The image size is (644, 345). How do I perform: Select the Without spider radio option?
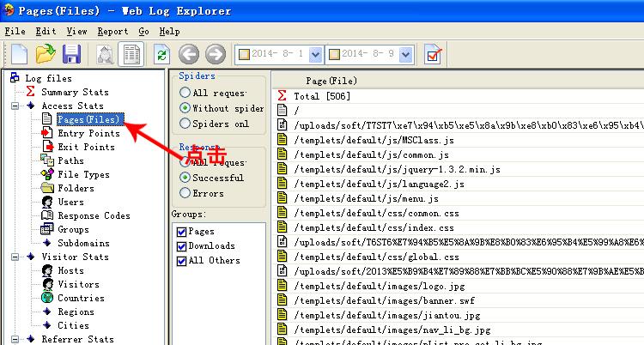185,108
